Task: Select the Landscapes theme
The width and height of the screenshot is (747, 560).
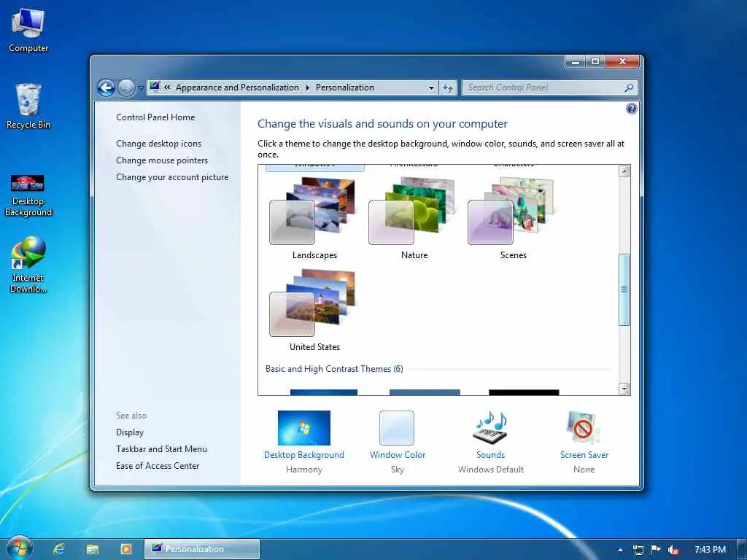Action: click(314, 218)
